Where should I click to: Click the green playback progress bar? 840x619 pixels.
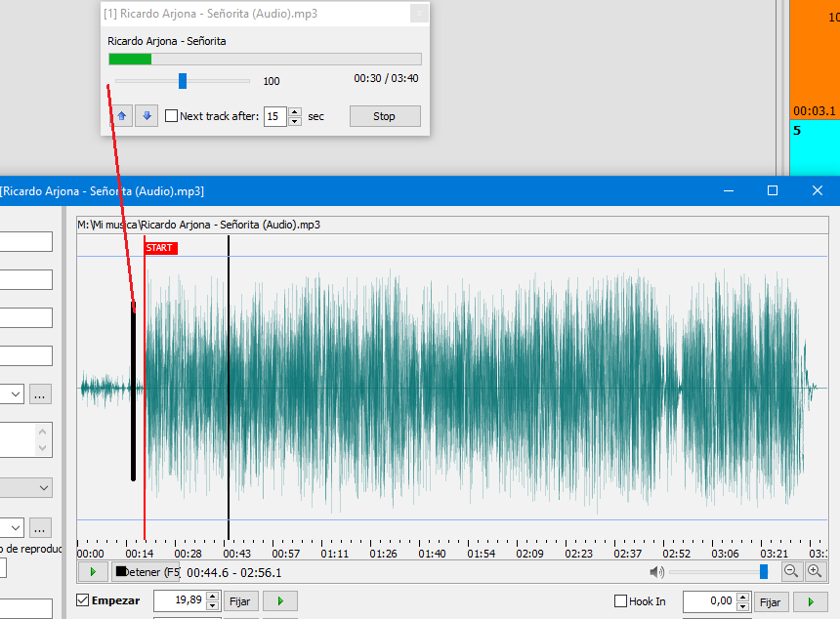point(265,59)
